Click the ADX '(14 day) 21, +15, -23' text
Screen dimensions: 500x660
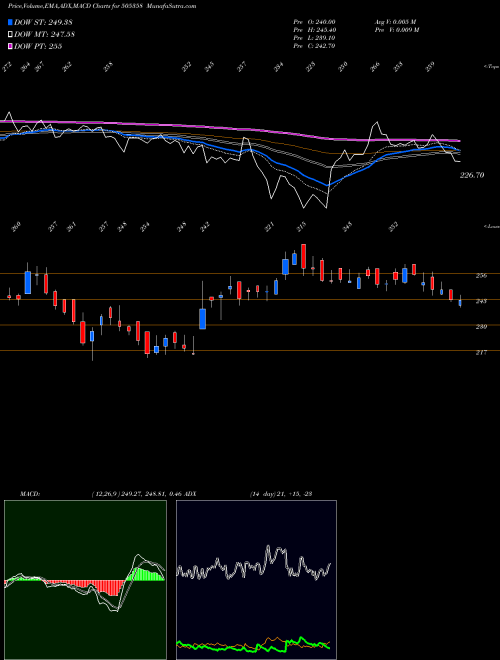281,494
